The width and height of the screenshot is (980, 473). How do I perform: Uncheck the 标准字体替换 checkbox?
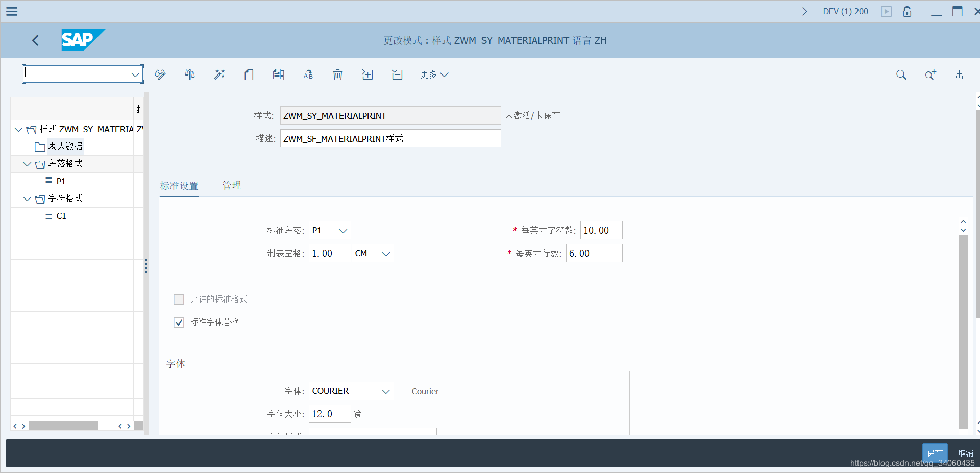click(179, 322)
